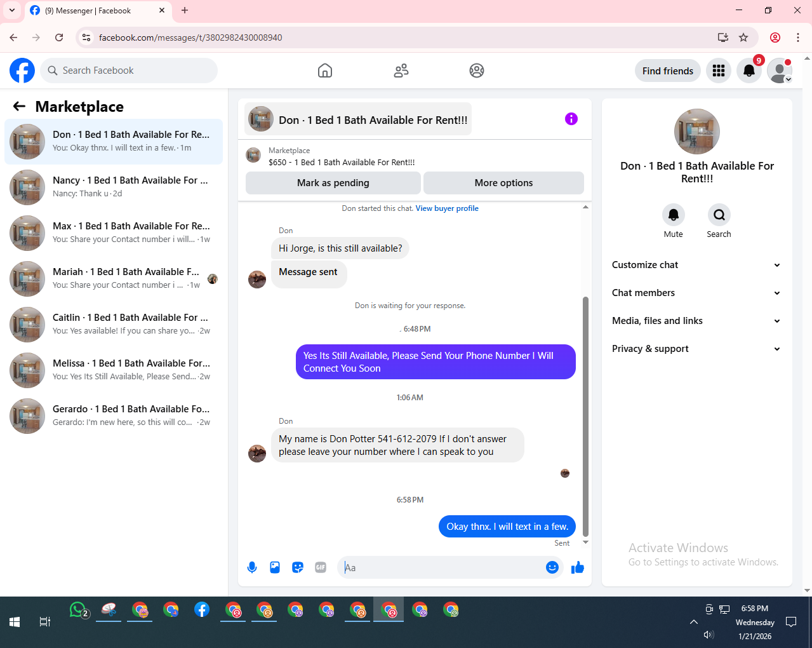
Task: Open a new browser tab
Action: (x=185, y=10)
